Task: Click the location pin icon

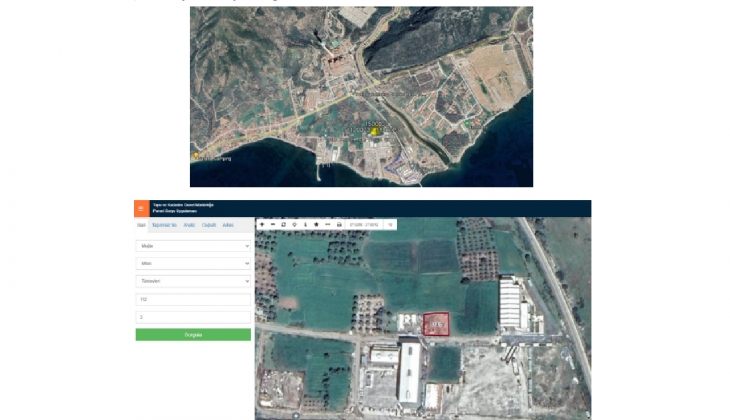Action: click(295, 225)
